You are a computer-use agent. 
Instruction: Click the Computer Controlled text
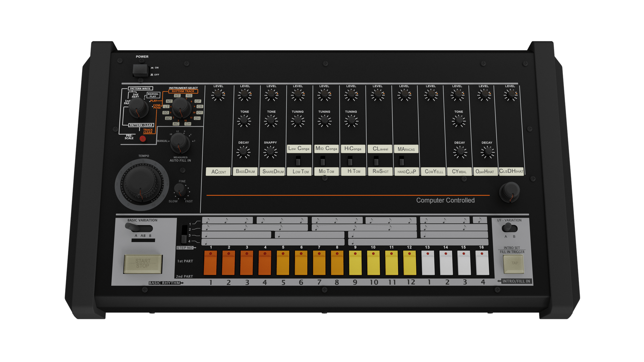pyautogui.click(x=445, y=200)
